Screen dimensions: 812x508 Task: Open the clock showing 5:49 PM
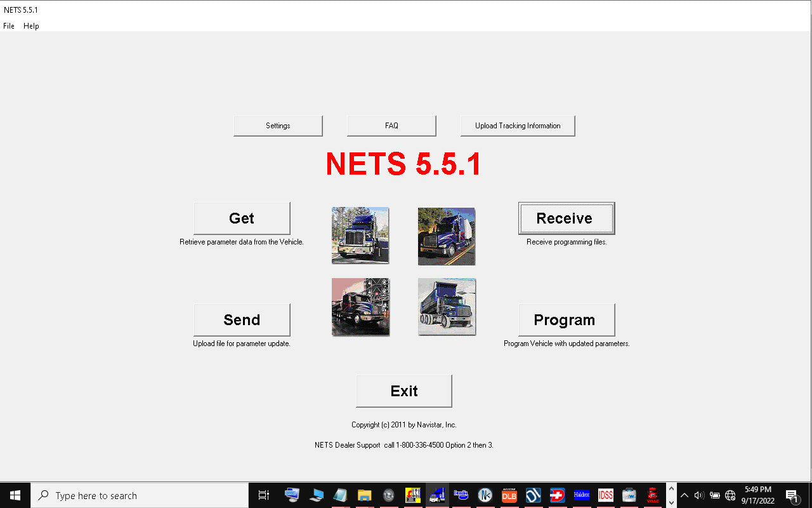758,495
